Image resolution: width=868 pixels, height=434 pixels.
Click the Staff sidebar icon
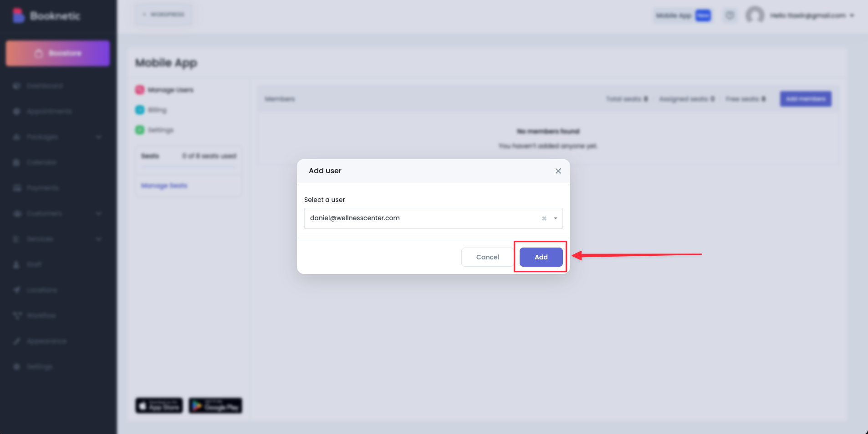pyautogui.click(x=17, y=264)
